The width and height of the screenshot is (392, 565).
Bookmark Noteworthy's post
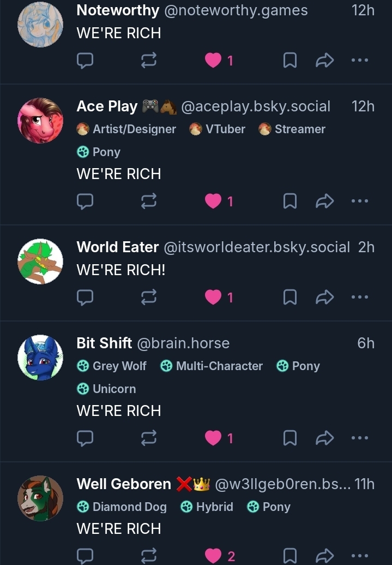pyautogui.click(x=290, y=61)
